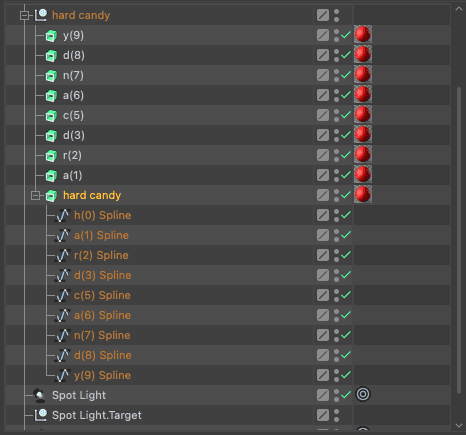Click the scroll up arrow at top right

pyautogui.click(x=459, y=9)
